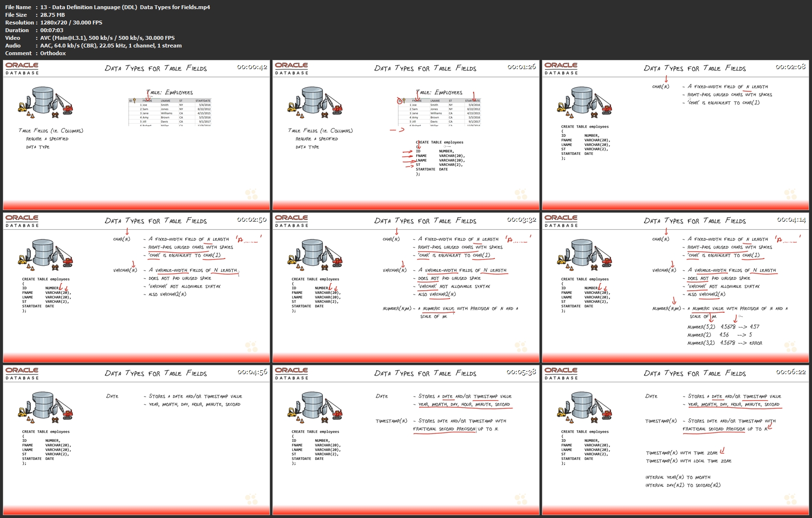Click the database construction illustration in the 00:03:32 frame
The width and height of the screenshot is (812, 518).
tap(315, 255)
